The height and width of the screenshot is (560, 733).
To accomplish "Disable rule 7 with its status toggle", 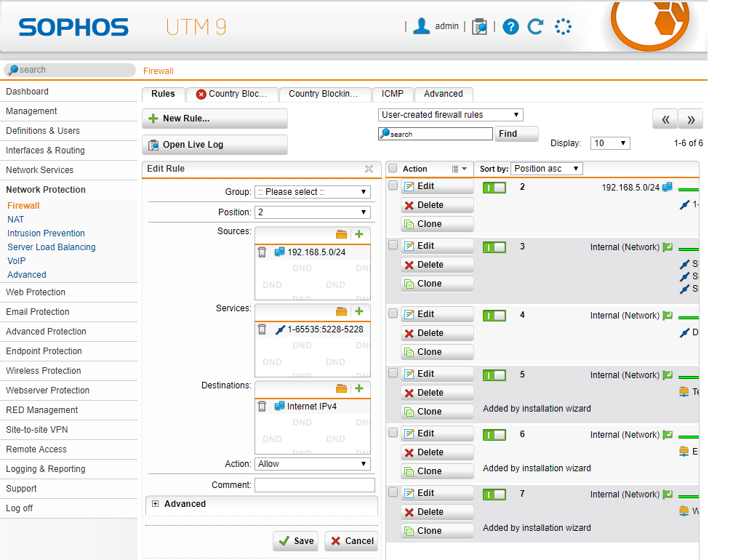I will 494,495.
